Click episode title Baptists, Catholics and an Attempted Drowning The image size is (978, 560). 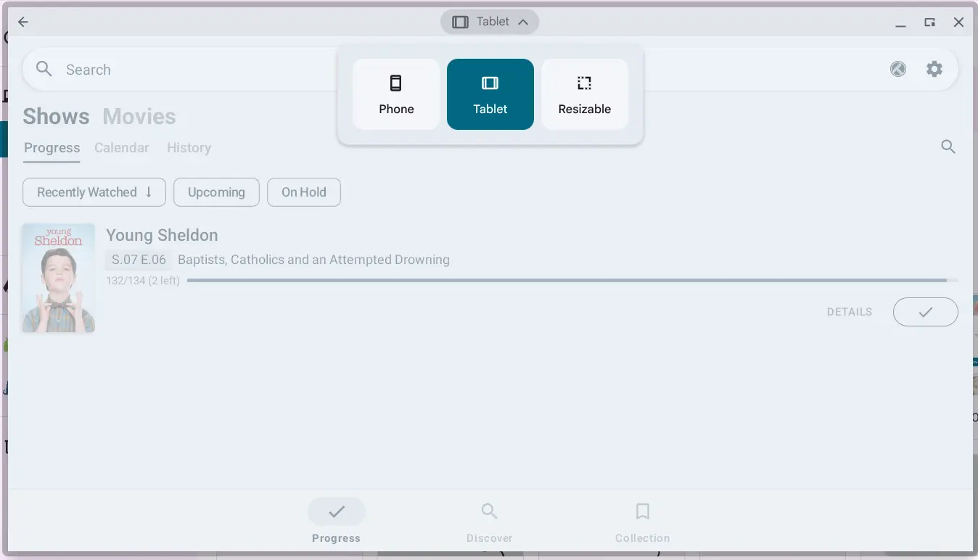[x=313, y=260]
